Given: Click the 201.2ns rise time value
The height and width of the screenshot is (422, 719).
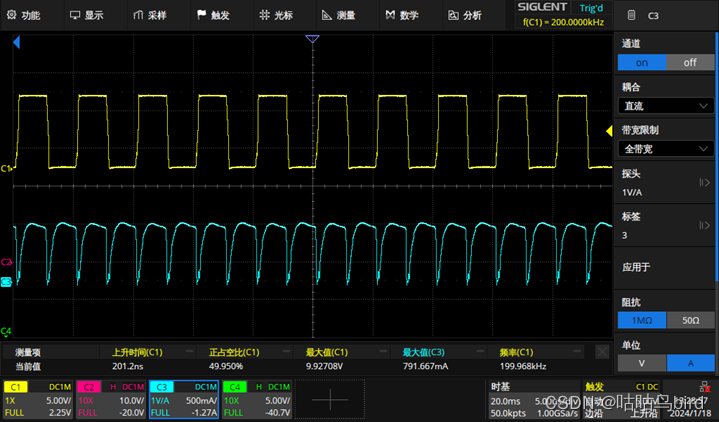Looking at the screenshot, I should 127,366.
